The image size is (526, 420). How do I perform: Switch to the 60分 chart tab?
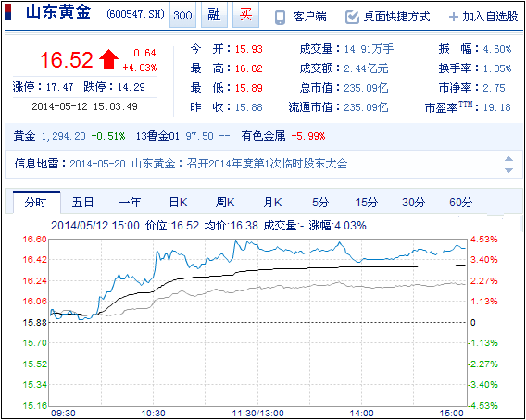(460, 203)
